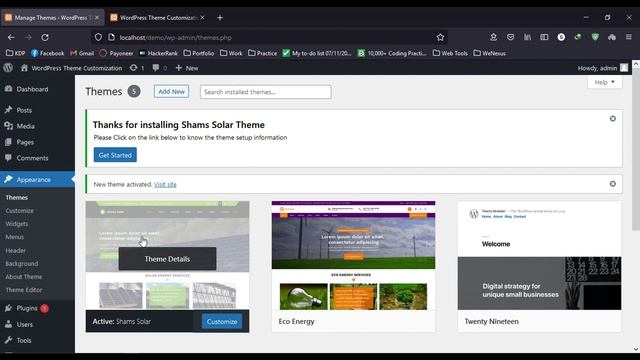Screen dimensions: 640x360
Task: Close the Manage Themes browser tab
Action: coord(97,18)
